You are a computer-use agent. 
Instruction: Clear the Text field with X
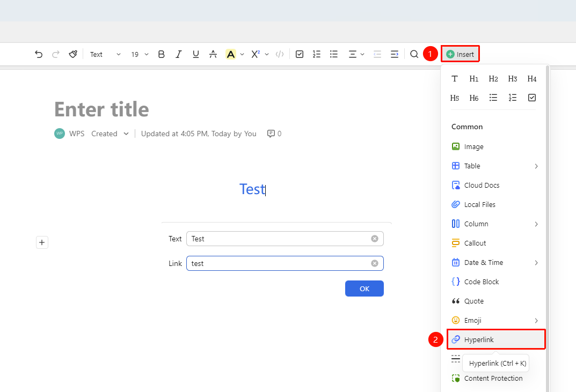(x=375, y=239)
